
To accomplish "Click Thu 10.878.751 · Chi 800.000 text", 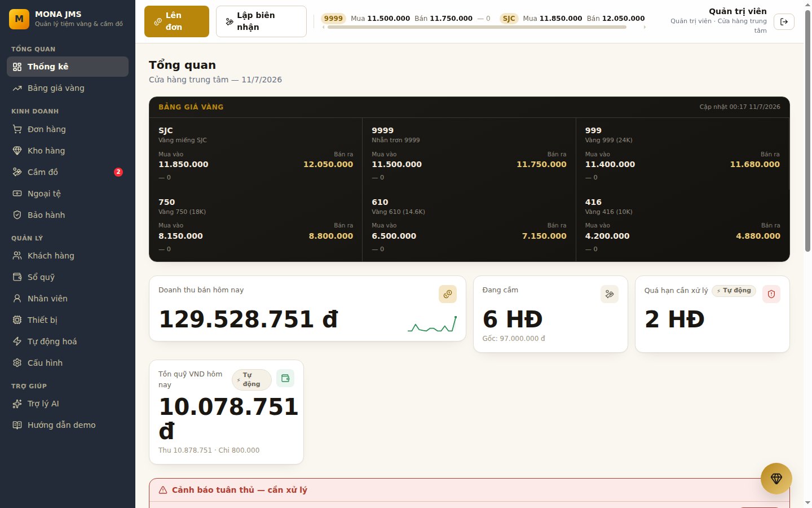I will [x=209, y=450].
